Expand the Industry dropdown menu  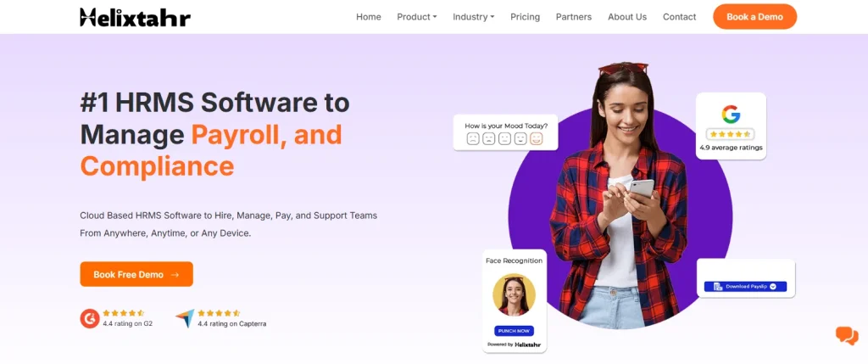(x=473, y=17)
